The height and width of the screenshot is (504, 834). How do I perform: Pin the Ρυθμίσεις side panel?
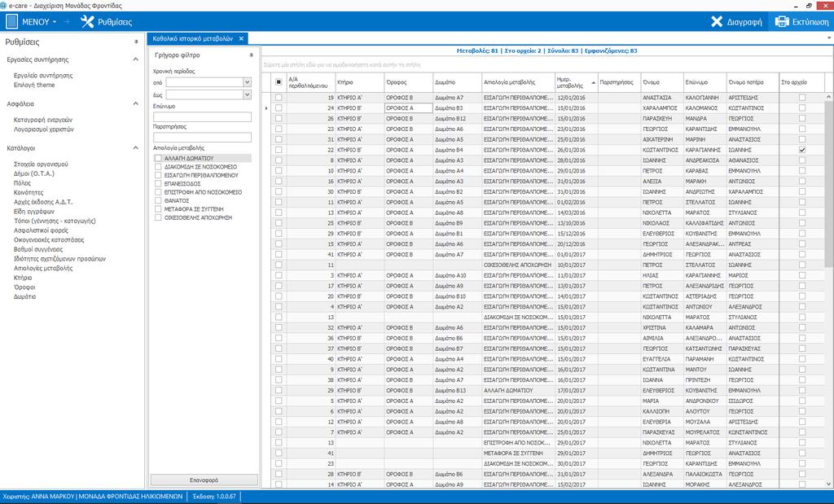[136, 42]
